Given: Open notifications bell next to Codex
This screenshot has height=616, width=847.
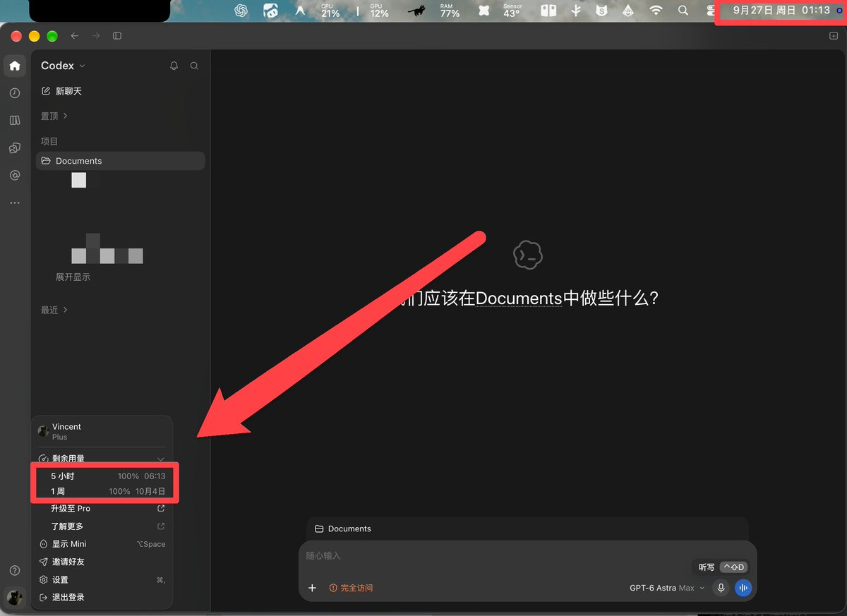Looking at the screenshot, I should [174, 66].
